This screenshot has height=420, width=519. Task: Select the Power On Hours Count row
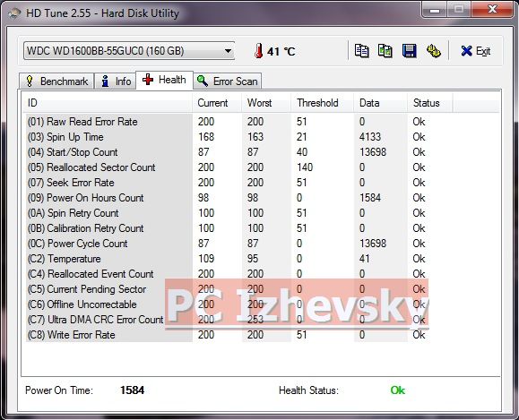(262, 198)
